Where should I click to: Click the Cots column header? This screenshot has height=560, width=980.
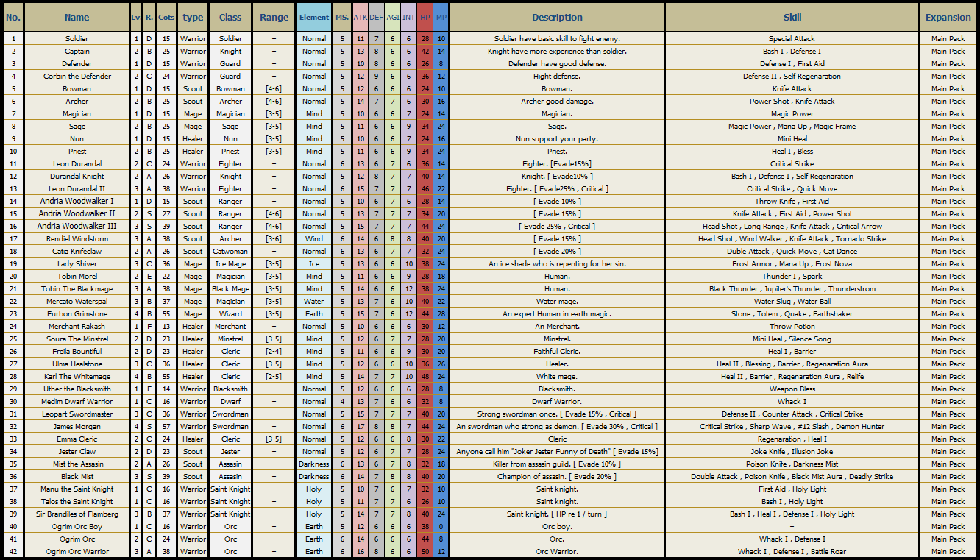[166, 18]
